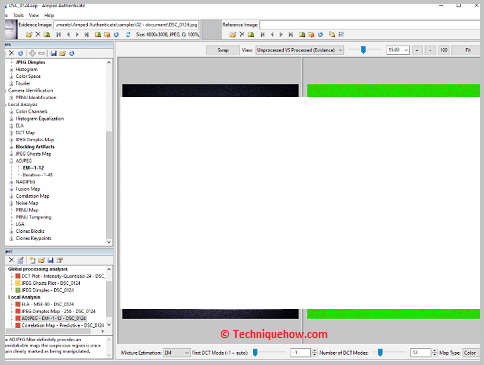The height and width of the screenshot is (365, 484).
Task: Click the Fit zoom button
Action: pyautogui.click(x=468, y=50)
